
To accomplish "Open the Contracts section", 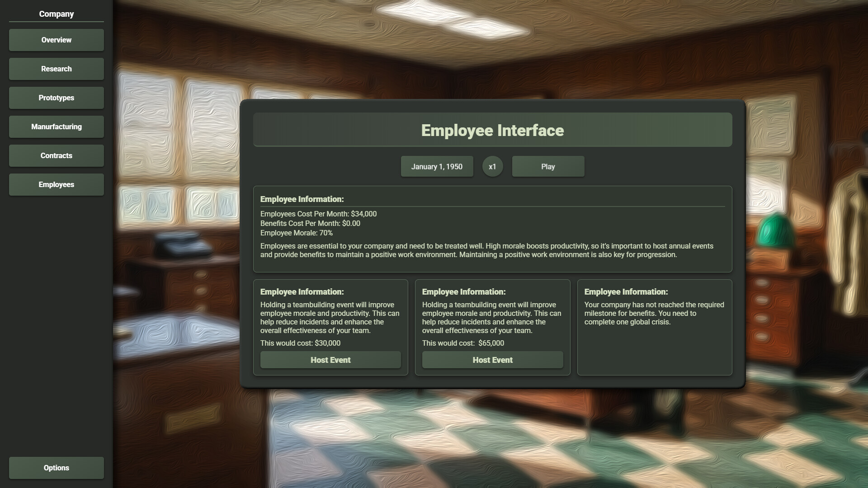I will (56, 155).
